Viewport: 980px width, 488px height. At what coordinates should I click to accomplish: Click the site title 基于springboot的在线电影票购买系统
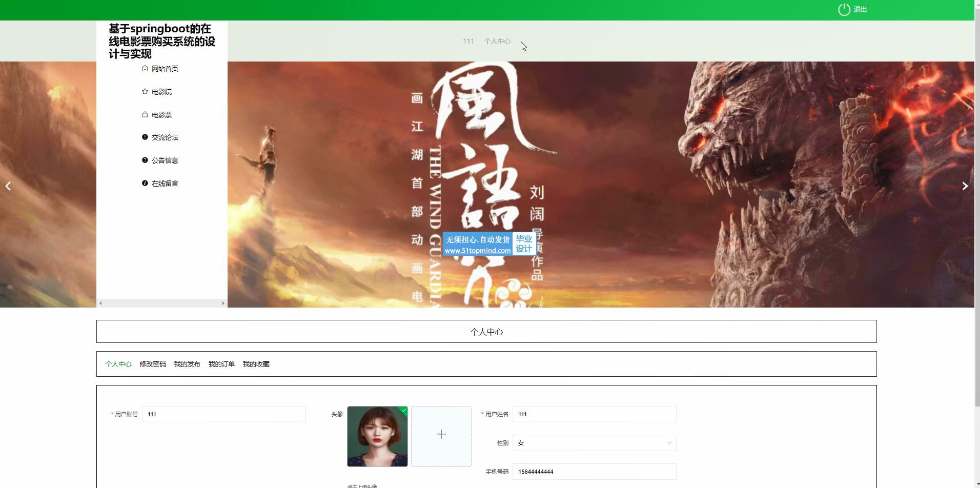point(162,41)
